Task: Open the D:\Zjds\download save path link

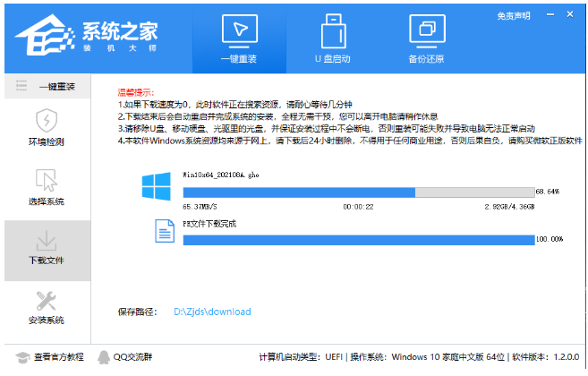Action: (x=212, y=312)
